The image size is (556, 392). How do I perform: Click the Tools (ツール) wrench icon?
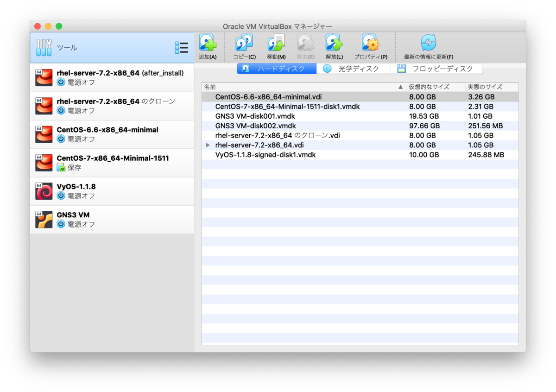tap(44, 48)
